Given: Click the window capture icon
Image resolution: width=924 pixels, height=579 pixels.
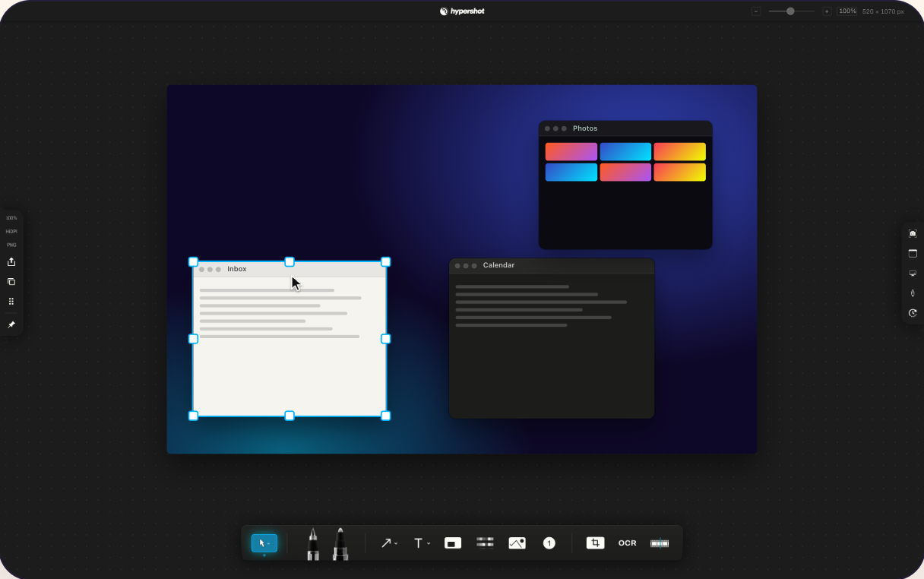Looking at the screenshot, I should [x=913, y=254].
